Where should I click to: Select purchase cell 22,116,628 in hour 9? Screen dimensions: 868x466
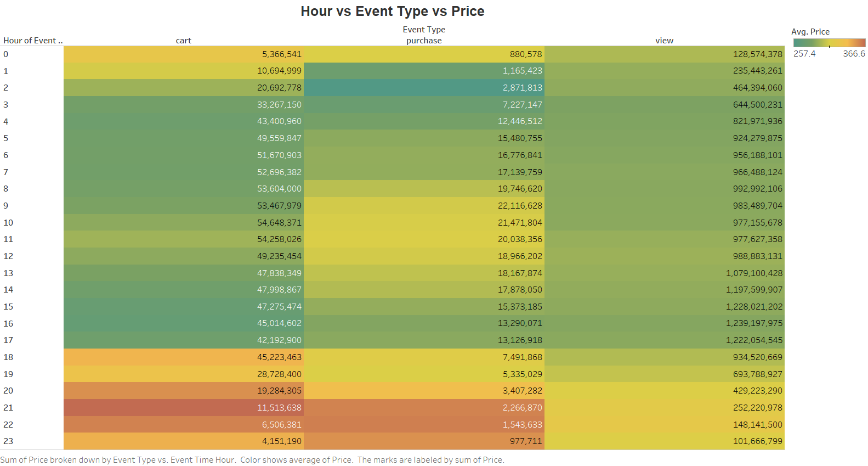[424, 206]
